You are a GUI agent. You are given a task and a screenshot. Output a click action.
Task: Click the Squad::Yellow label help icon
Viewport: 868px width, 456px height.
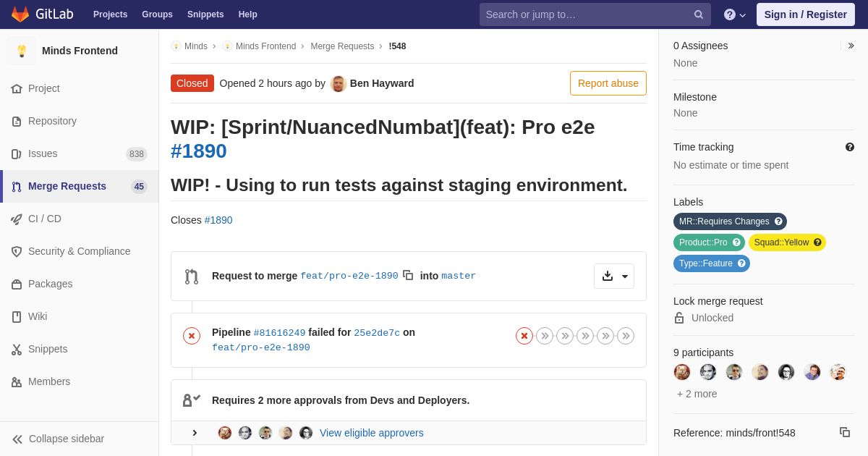[x=817, y=242]
